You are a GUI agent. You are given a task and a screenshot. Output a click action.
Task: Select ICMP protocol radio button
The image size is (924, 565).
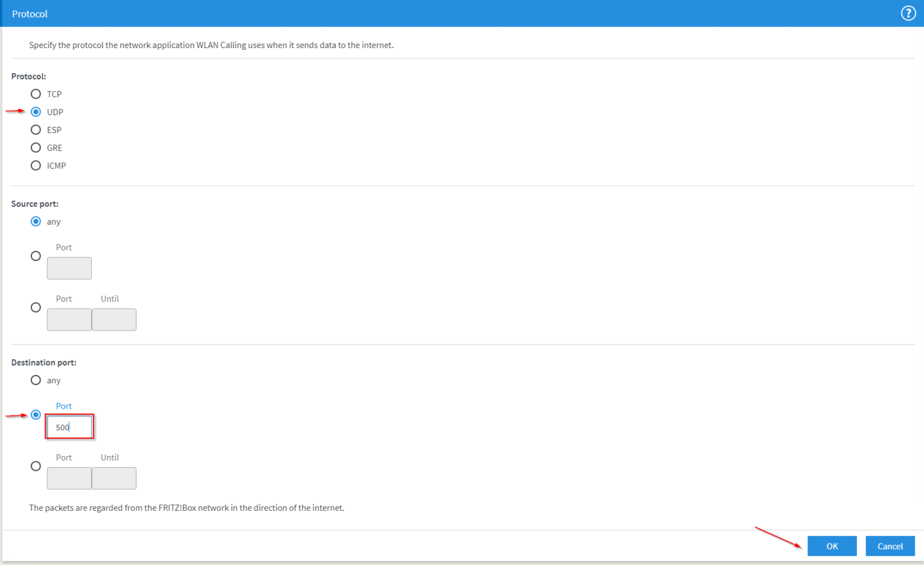(x=36, y=166)
